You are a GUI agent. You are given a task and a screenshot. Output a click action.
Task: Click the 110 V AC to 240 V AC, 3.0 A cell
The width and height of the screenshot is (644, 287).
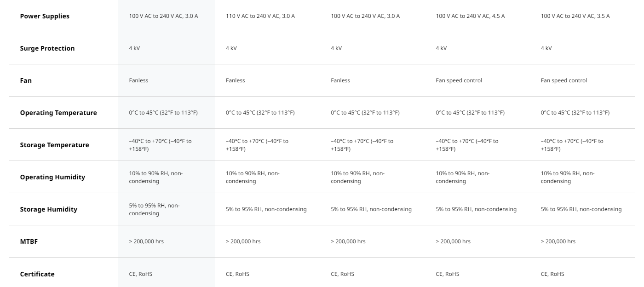(260, 16)
